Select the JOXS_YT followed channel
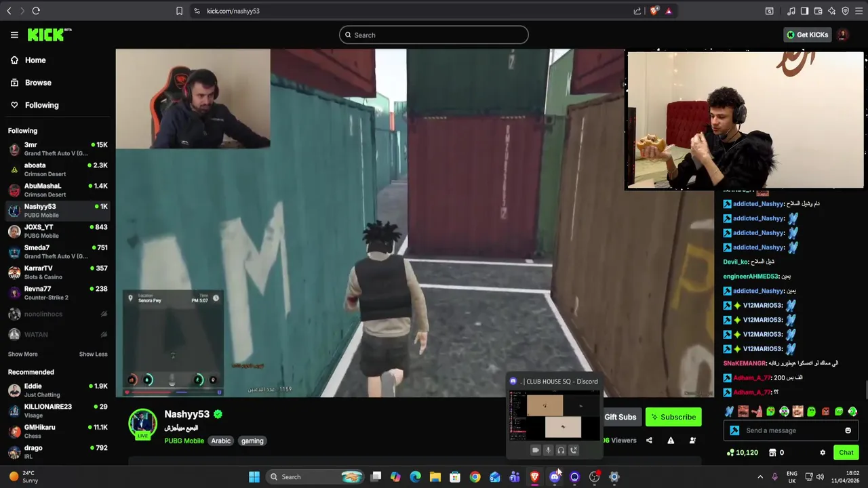868x488 pixels. pos(58,231)
